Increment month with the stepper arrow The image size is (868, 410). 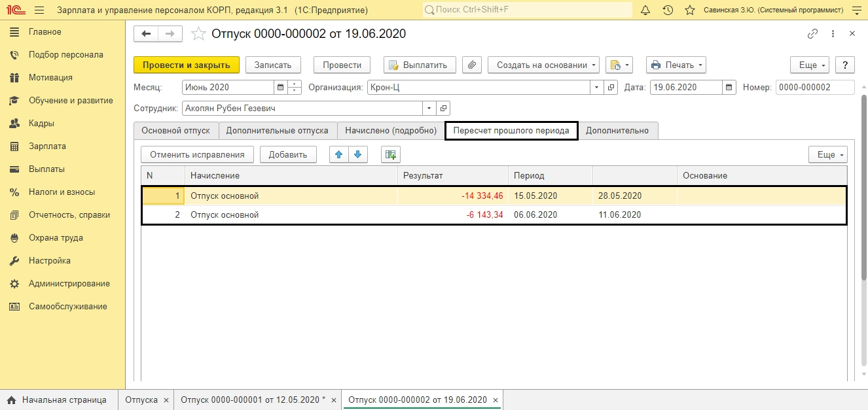[x=295, y=84]
